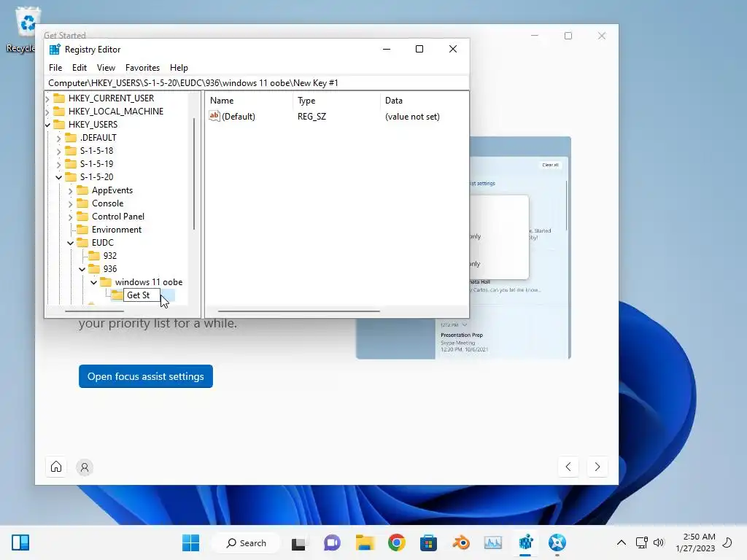
Task: Open File Explorer from the taskbar
Action: point(365,542)
